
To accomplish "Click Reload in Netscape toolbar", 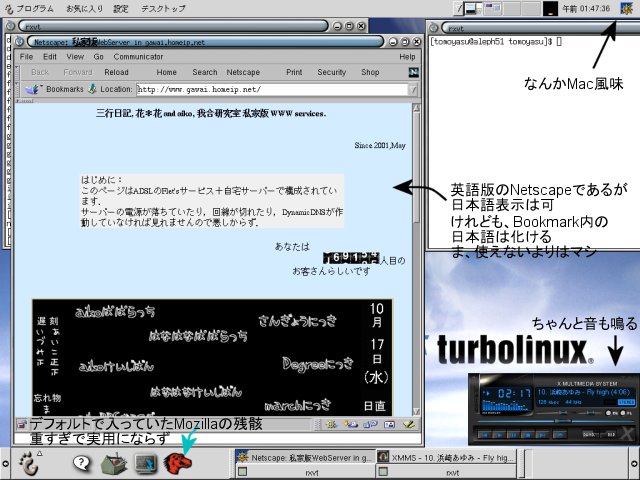I will [x=116, y=72].
